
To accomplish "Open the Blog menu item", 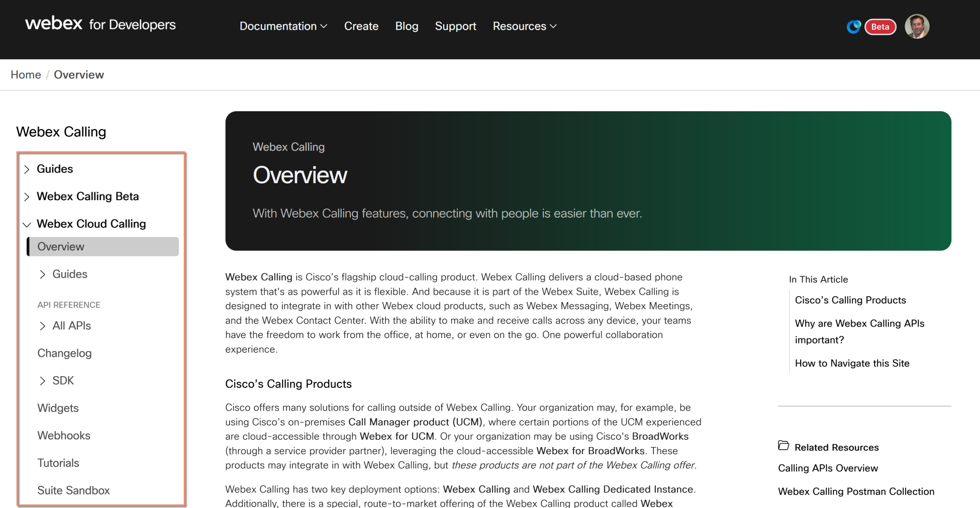I will coord(407,26).
